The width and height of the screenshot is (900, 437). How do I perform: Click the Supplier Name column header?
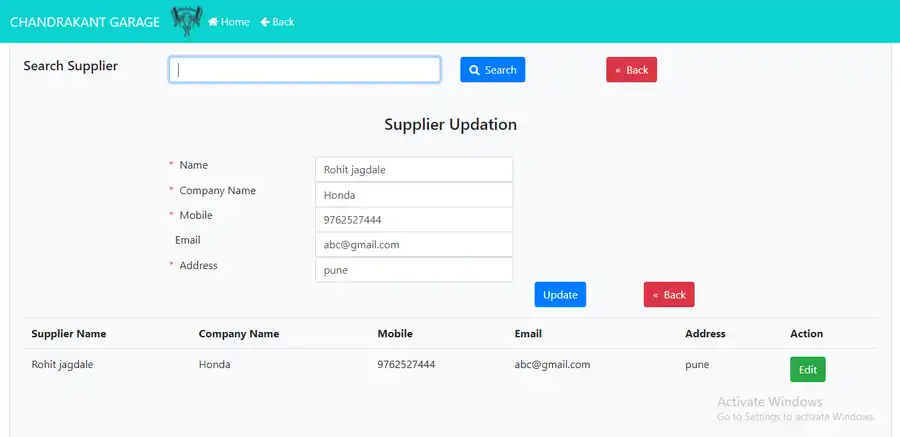(x=69, y=334)
